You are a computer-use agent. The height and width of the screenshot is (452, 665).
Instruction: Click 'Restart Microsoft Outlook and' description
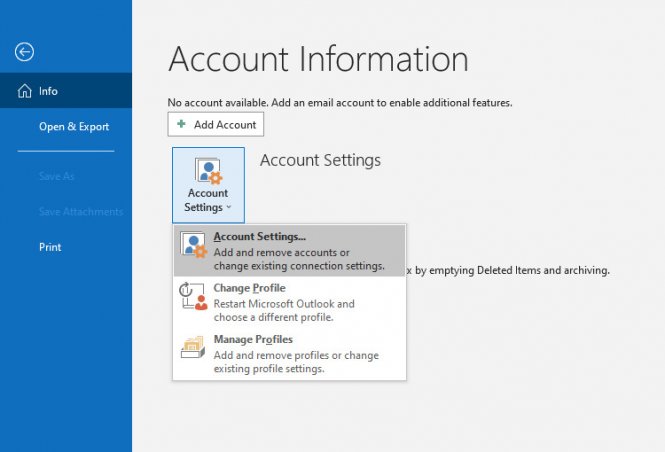click(x=284, y=304)
